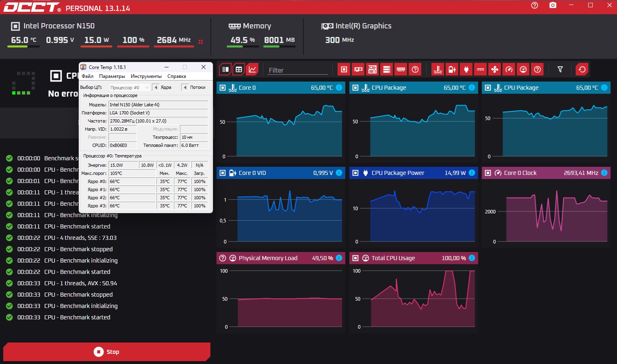
Task: Click the graph view icon
Action: [252, 69]
